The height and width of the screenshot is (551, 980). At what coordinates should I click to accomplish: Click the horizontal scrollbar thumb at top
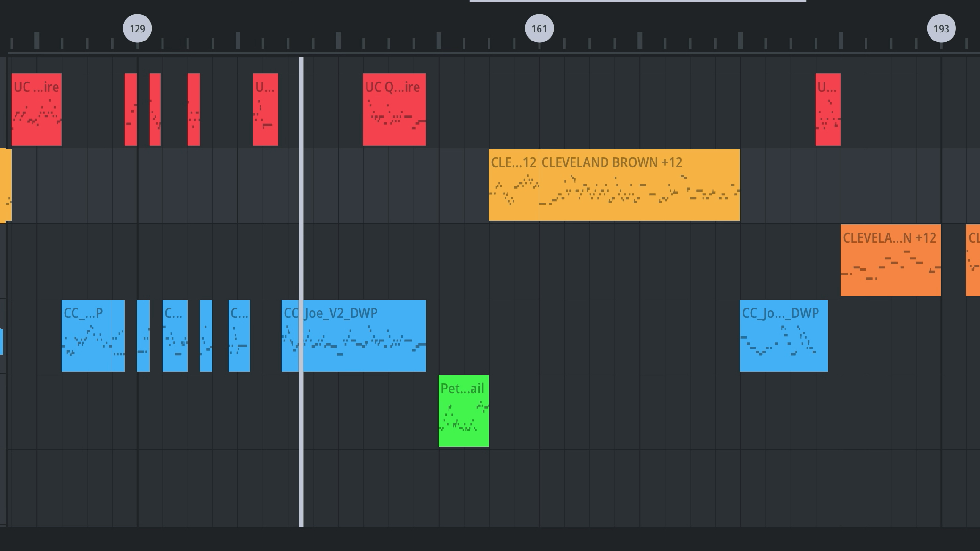click(638, 1)
